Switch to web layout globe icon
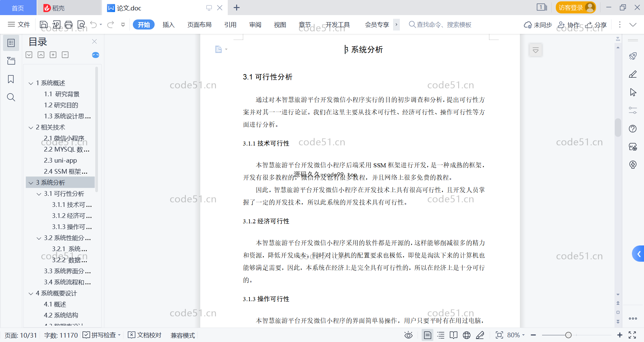The width and height of the screenshot is (644, 342). 467,335
